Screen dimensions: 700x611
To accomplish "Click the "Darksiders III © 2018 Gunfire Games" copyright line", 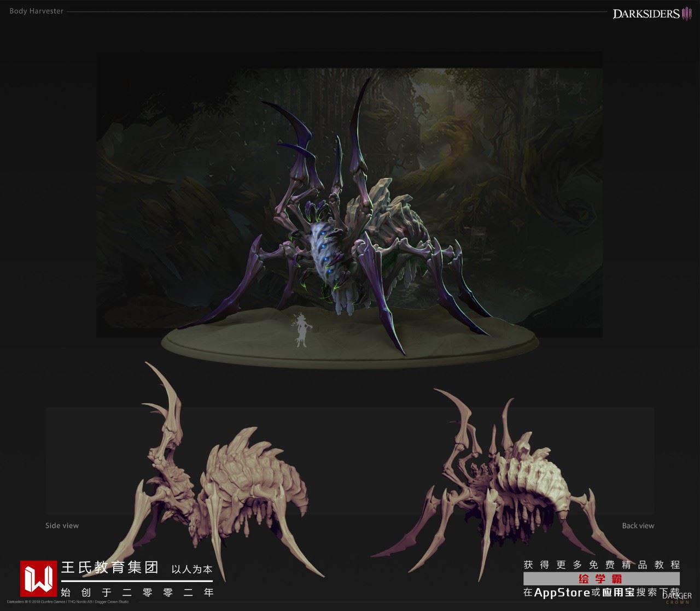I will point(68,602).
